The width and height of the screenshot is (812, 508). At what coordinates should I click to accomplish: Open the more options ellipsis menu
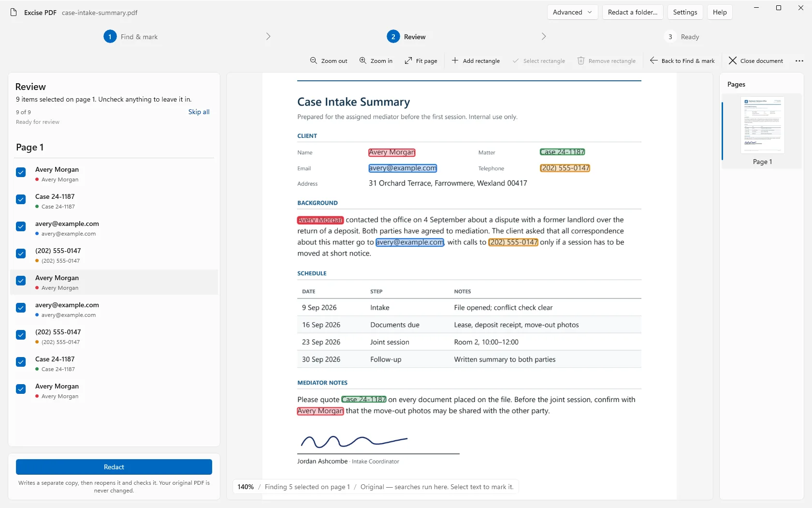tap(799, 60)
